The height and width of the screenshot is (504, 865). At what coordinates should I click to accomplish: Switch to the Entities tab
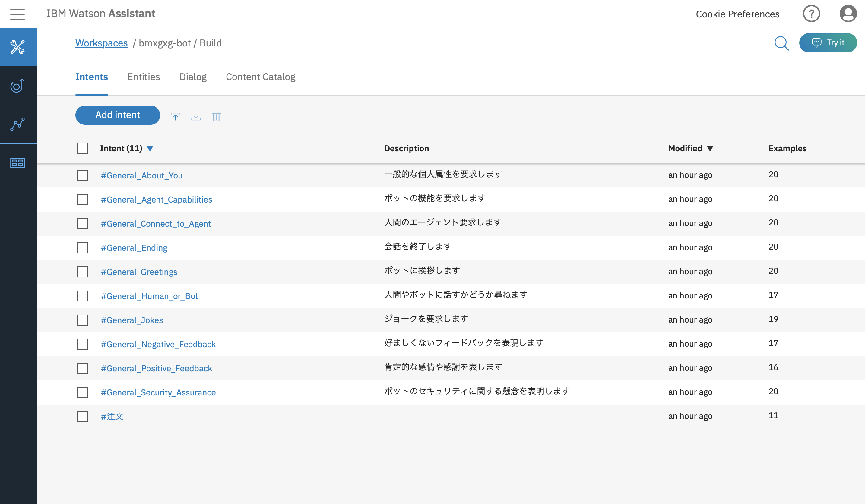(144, 77)
